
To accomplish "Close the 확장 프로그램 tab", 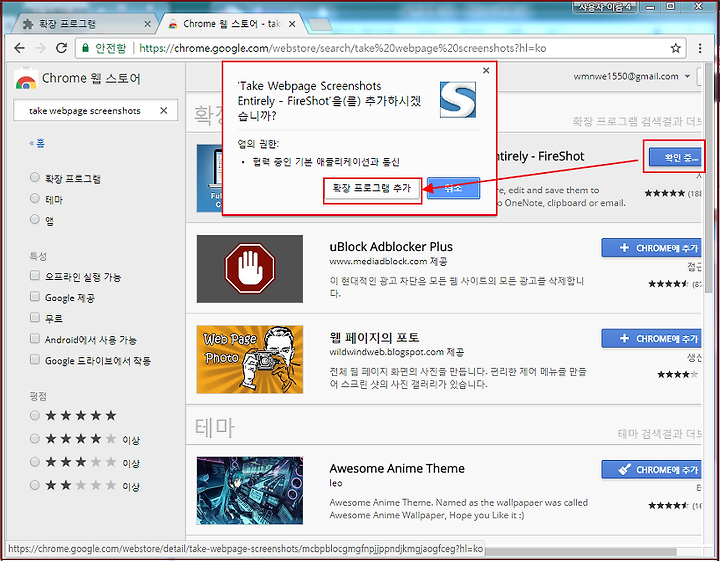I will click(x=147, y=24).
